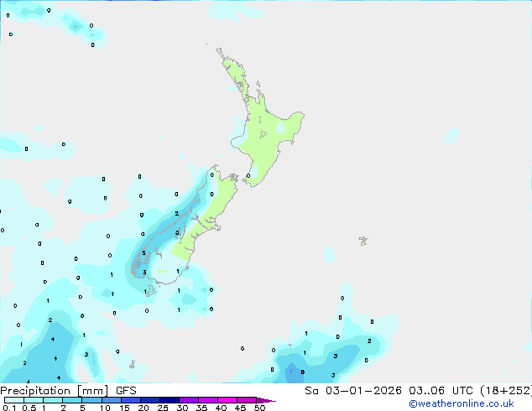Click the '10' legend scale label
The height and width of the screenshot is (411, 532).
coord(105,408)
